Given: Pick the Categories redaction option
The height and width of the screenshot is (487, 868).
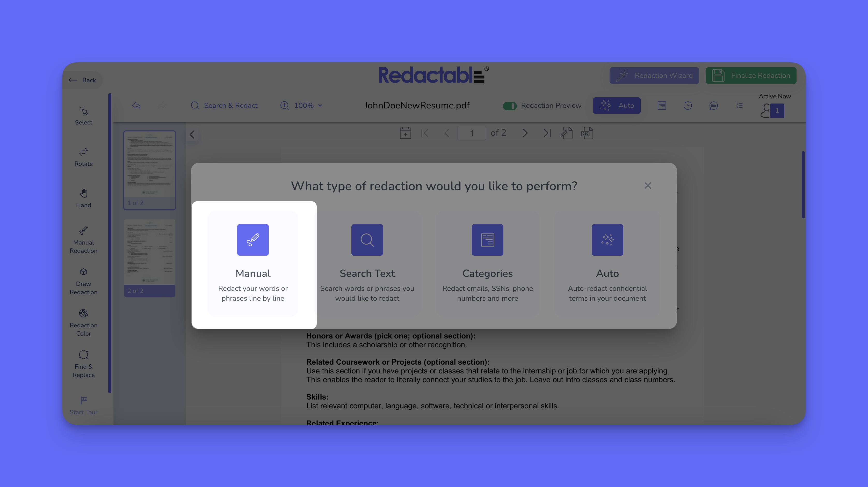Looking at the screenshot, I should [487, 263].
